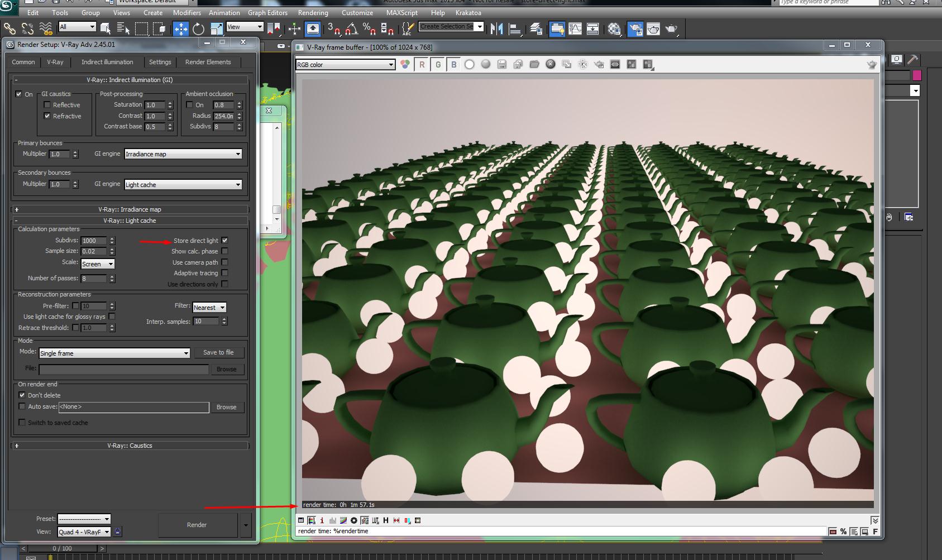Image resolution: width=942 pixels, height=560 pixels.
Task: Click the Track Mouse While Rendering icon
Action: pyautogui.click(x=583, y=65)
